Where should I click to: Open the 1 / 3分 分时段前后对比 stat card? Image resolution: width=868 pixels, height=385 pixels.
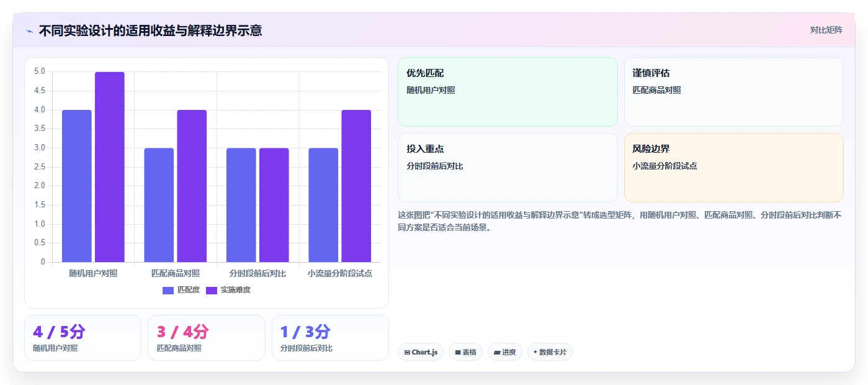[x=330, y=338]
